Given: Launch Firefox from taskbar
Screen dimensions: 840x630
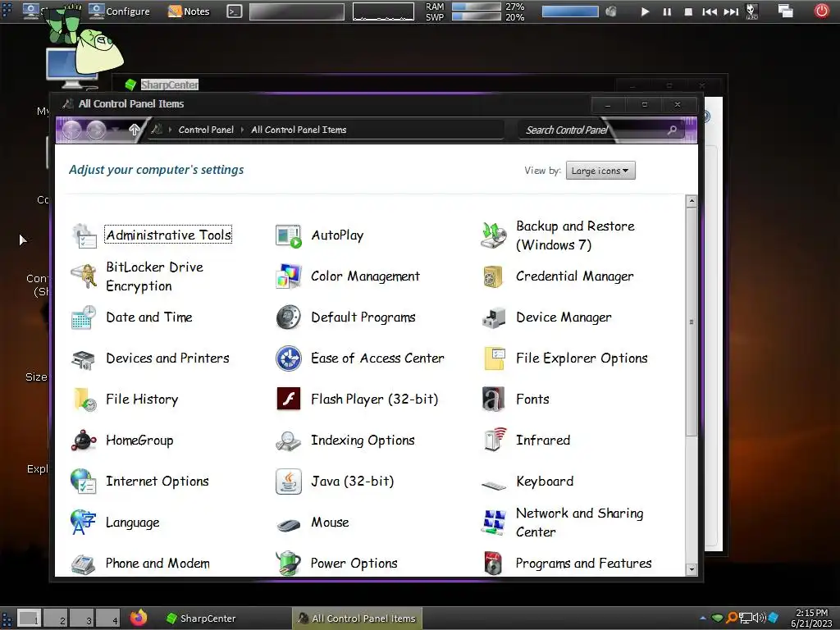Looking at the screenshot, I should (x=139, y=618).
